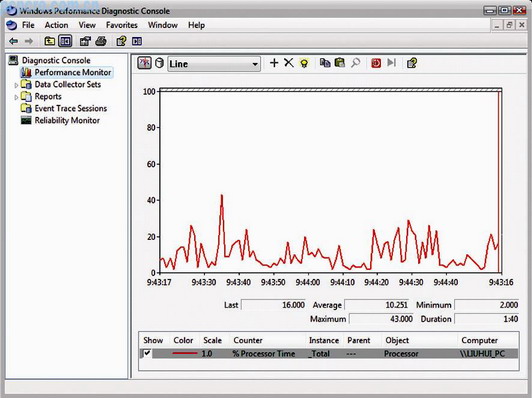Image resolution: width=532 pixels, height=398 pixels.
Task: Click the Copy Properties icon
Action: click(x=325, y=63)
